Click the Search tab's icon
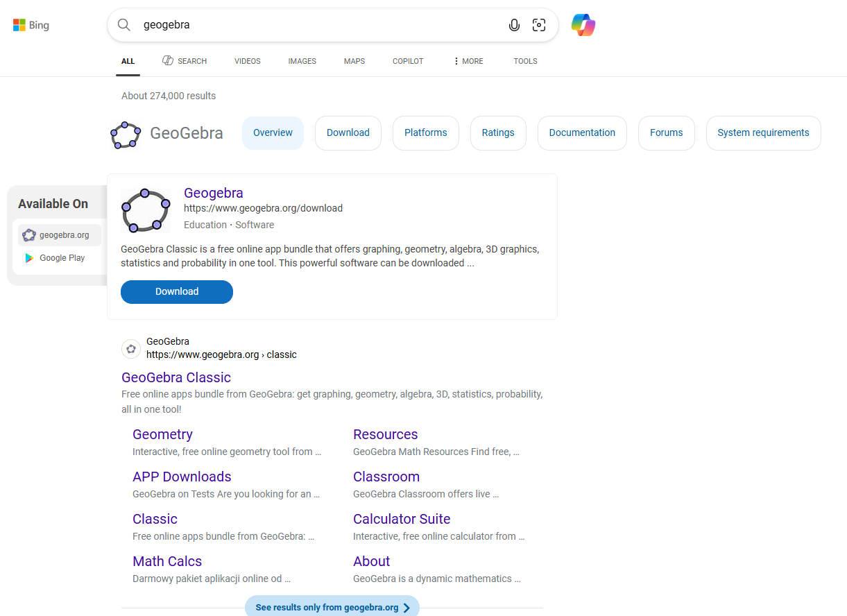 (168, 60)
